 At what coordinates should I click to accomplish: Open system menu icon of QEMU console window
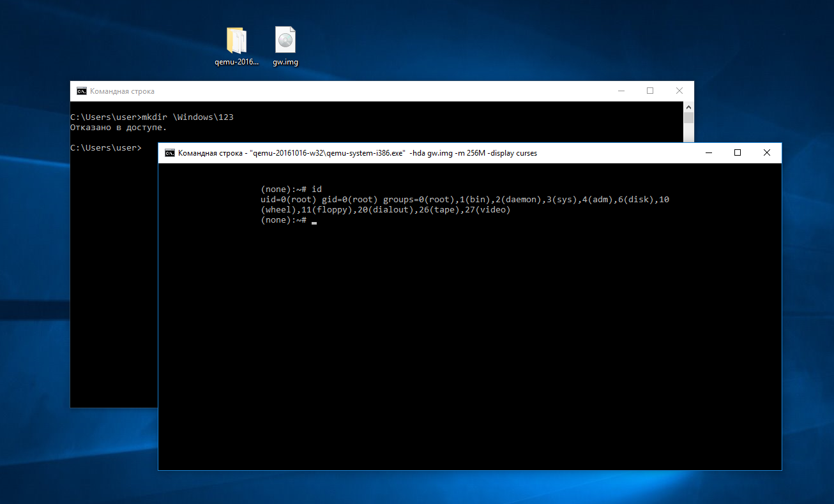pos(170,153)
